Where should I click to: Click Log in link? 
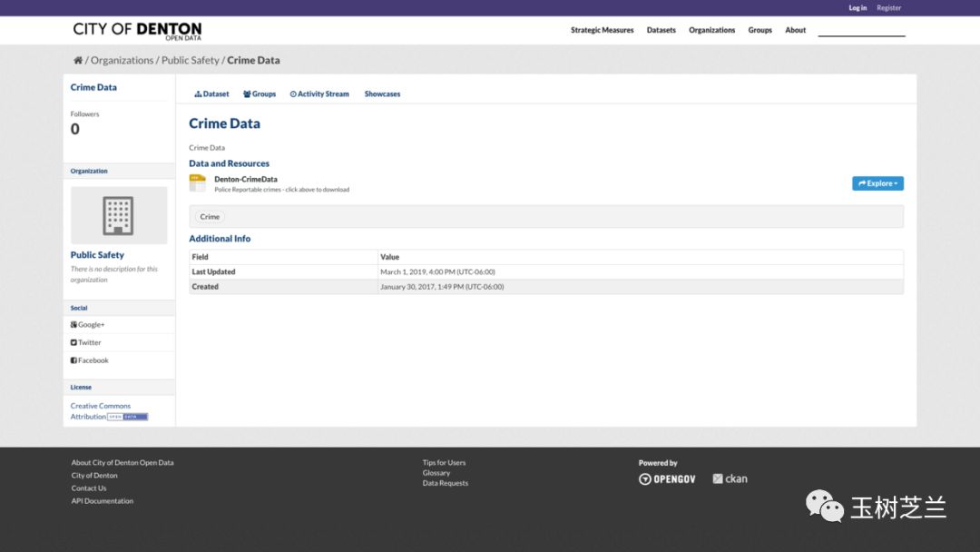[857, 8]
